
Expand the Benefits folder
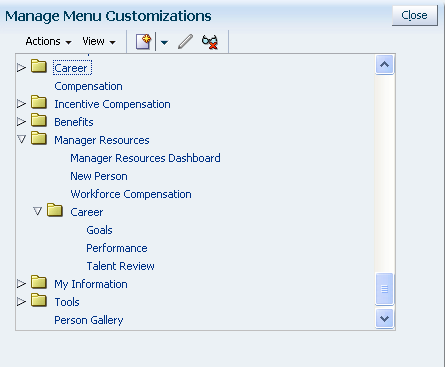(22, 122)
